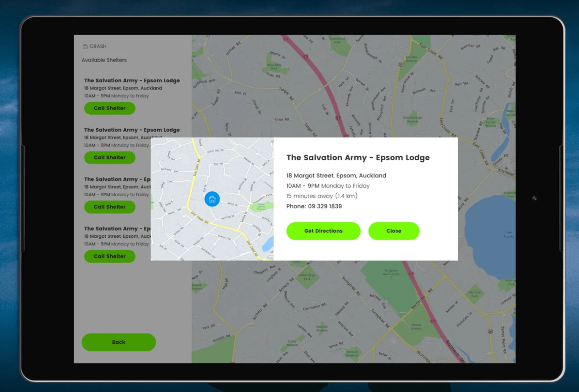Click the CRASH home logo icon
579x392 pixels.
point(85,46)
